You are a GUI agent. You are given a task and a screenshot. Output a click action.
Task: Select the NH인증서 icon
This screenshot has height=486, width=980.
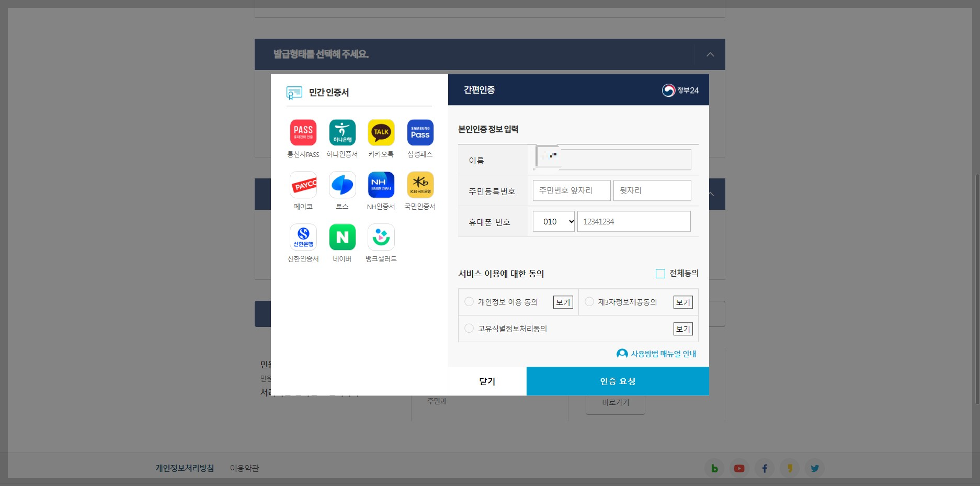381,185
